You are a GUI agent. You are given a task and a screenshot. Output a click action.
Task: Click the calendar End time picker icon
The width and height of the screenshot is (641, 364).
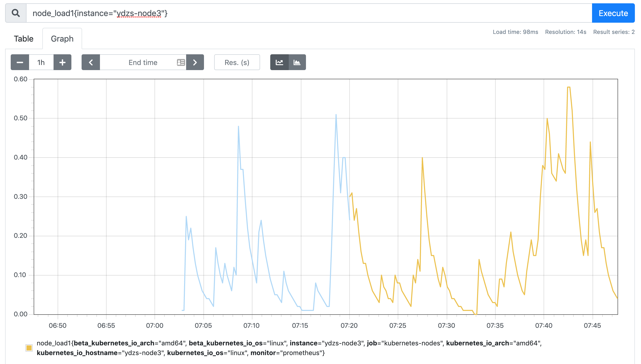pos(181,62)
